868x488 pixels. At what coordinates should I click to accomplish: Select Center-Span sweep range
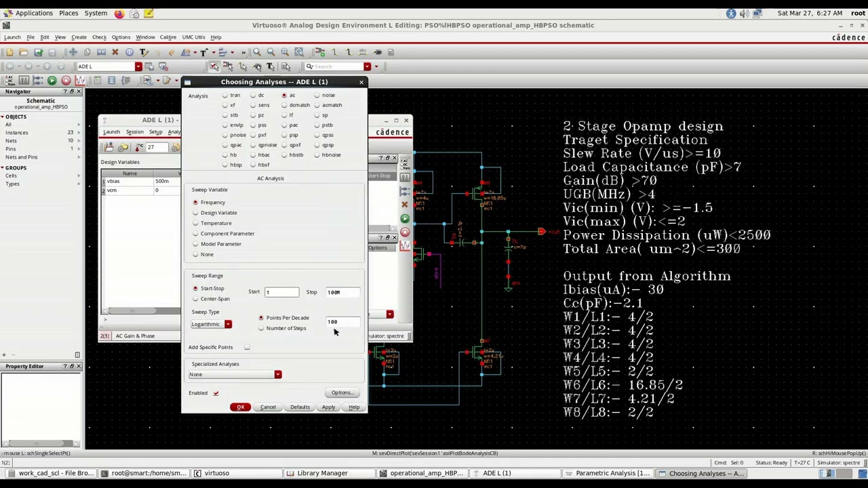coord(196,299)
